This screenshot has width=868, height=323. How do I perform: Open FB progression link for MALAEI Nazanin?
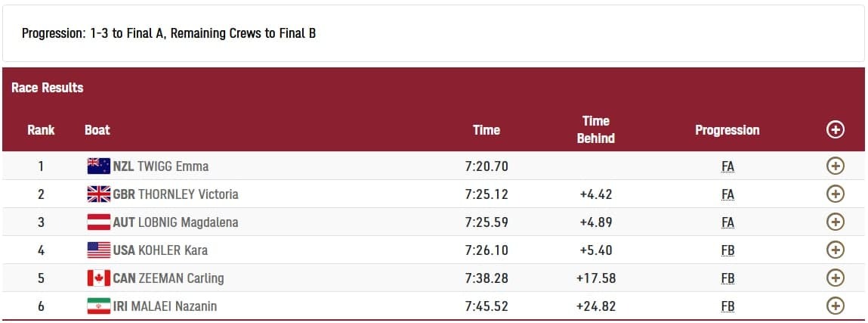pyautogui.click(x=727, y=306)
